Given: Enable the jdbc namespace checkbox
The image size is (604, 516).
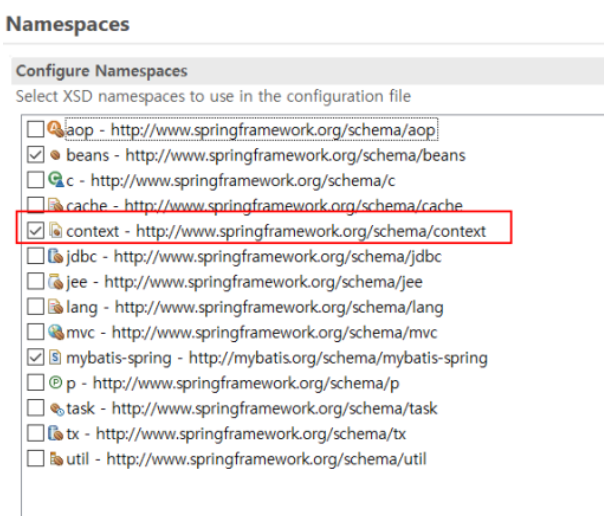Looking at the screenshot, I should tap(35, 256).
